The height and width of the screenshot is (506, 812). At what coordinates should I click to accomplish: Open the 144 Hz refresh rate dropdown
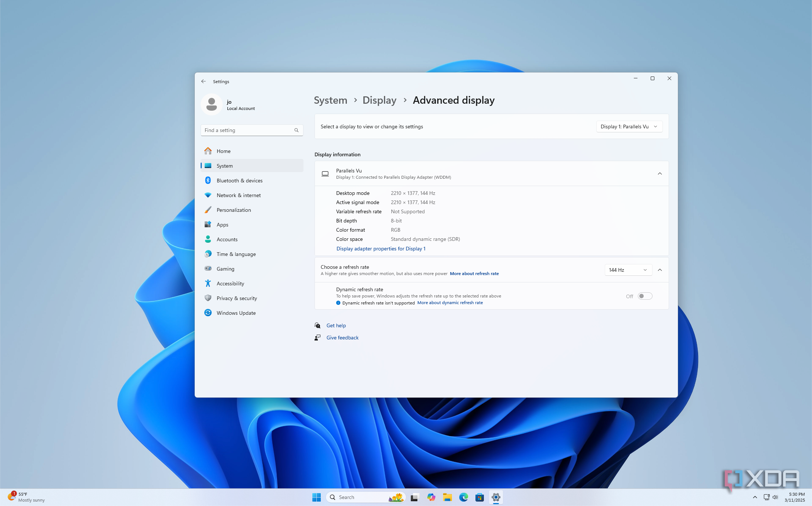628,270
